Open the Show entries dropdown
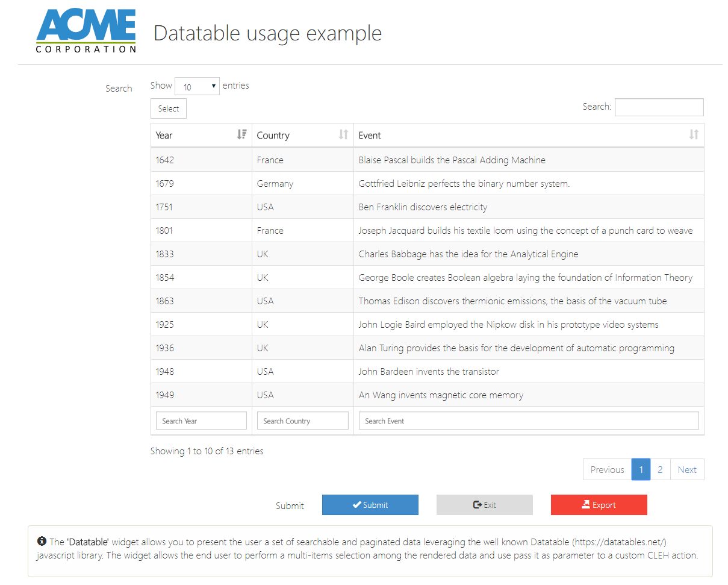 [x=198, y=87]
